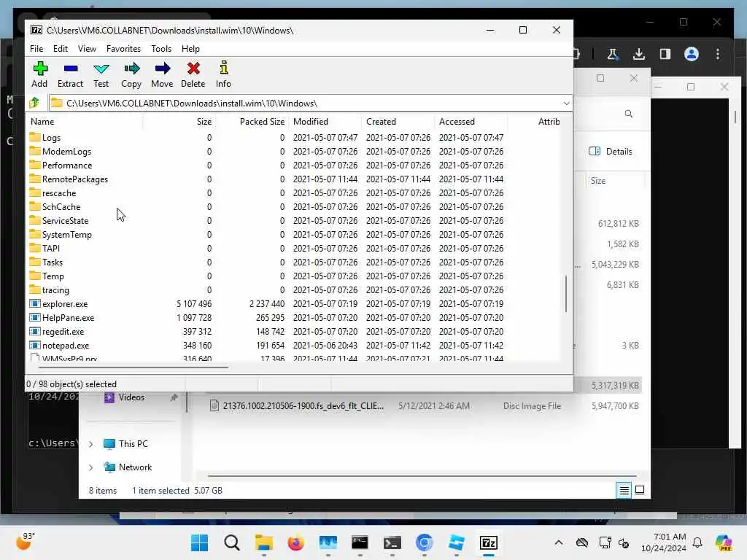Sort by Accessed column header

pos(471,122)
